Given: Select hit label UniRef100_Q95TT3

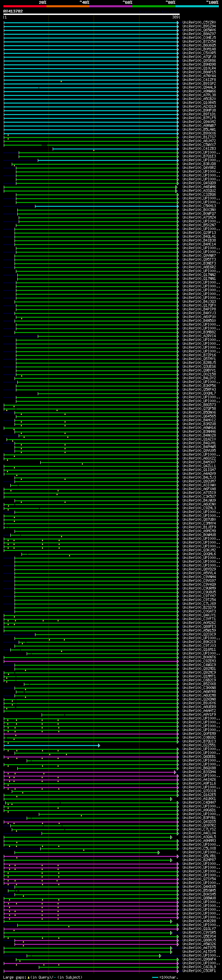Looking at the screenshot, I should click(x=199, y=259).
